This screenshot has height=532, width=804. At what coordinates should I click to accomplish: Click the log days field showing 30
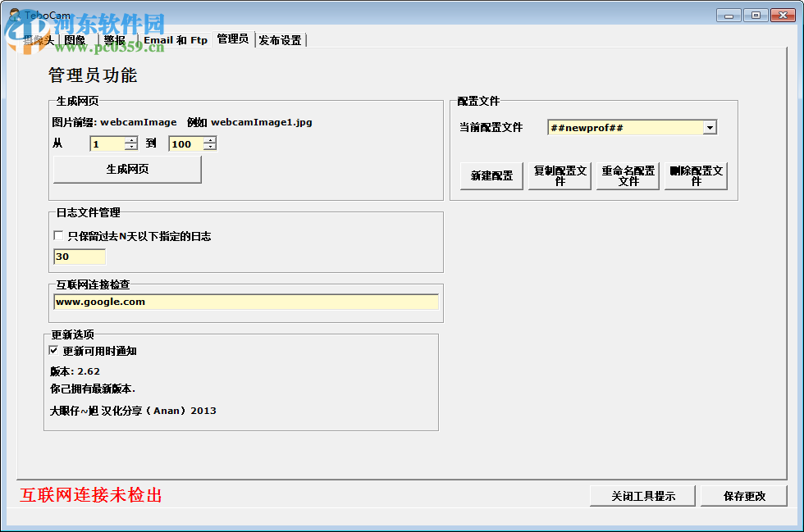coord(80,257)
